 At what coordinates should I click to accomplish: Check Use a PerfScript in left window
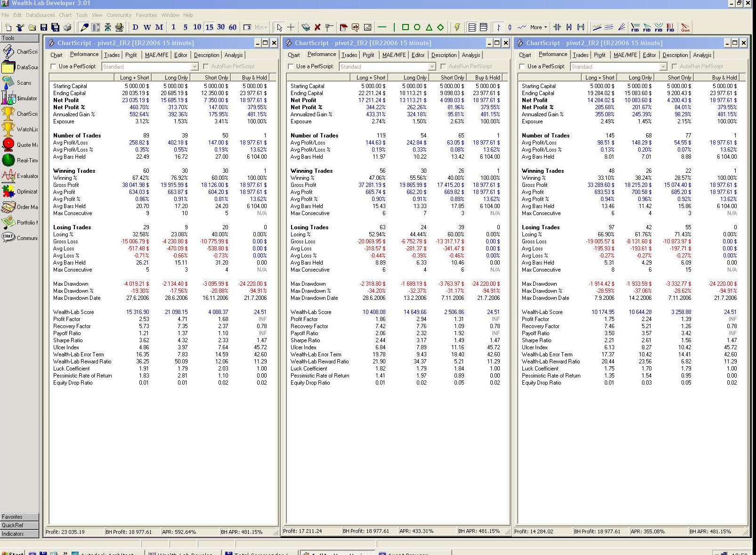[54, 66]
